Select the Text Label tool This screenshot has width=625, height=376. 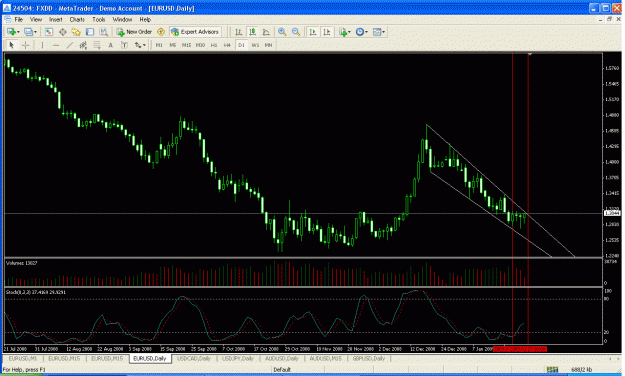tap(124, 45)
